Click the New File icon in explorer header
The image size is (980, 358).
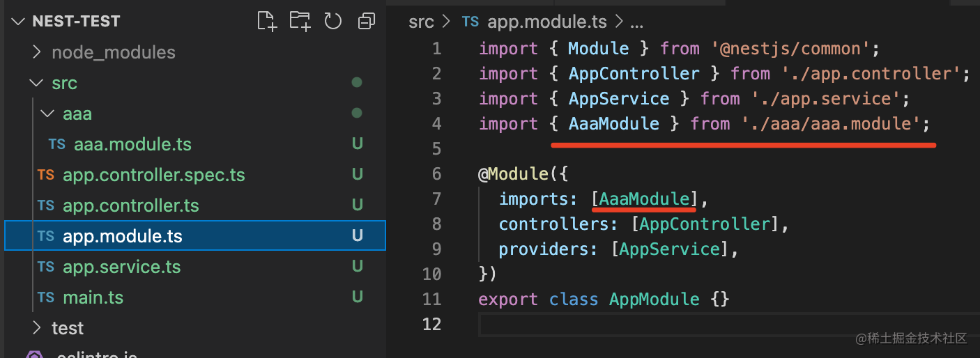(x=267, y=21)
